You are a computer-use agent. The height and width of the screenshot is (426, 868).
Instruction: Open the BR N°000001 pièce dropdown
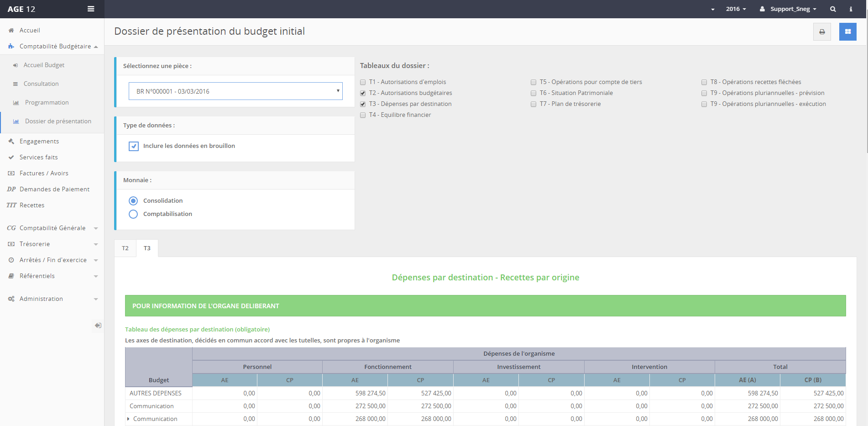point(235,91)
